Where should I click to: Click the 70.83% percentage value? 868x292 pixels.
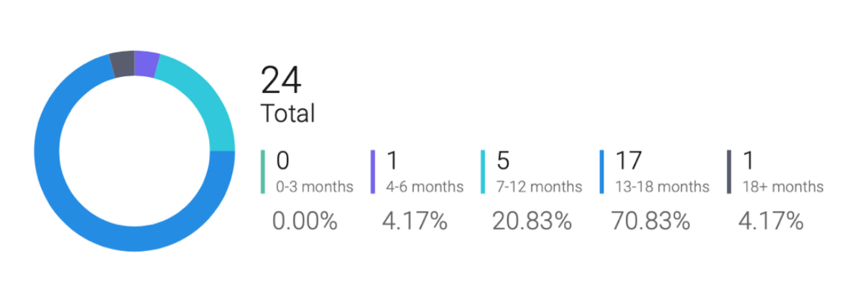(x=650, y=222)
